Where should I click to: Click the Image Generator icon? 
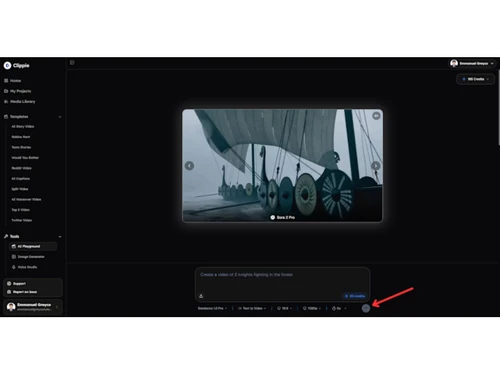click(x=14, y=257)
